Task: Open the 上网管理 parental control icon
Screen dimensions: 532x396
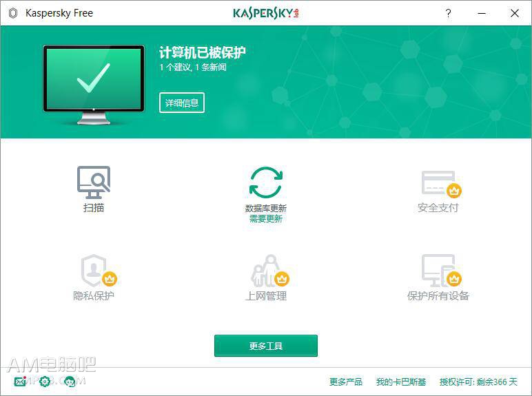Action: click(x=270, y=271)
